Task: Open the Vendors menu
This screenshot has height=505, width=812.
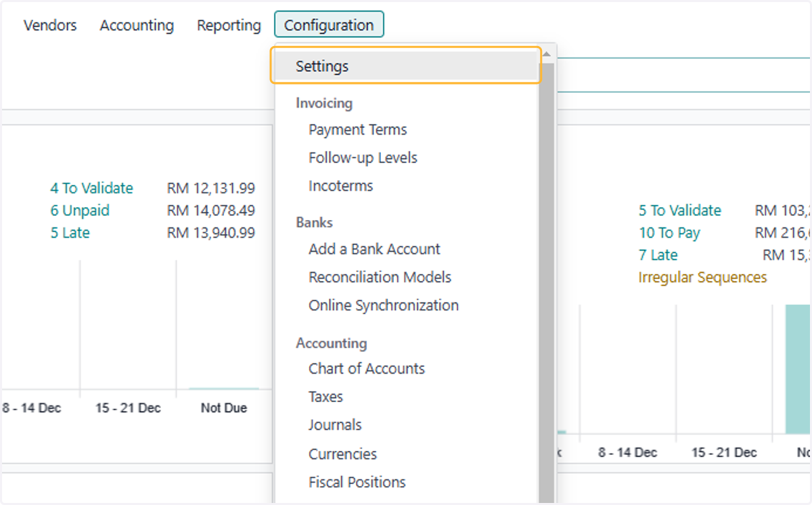Action: 50,25
